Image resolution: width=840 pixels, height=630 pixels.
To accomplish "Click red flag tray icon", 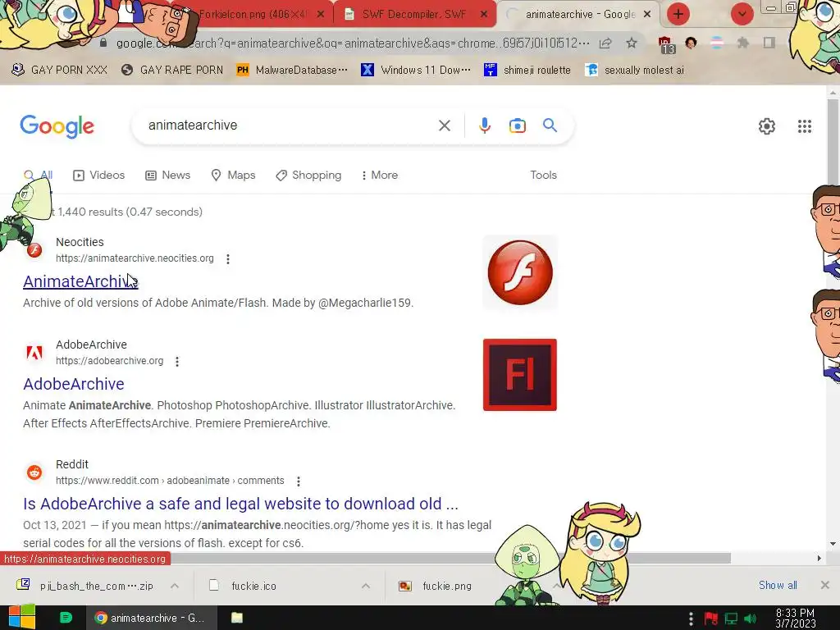I will coord(711,619).
